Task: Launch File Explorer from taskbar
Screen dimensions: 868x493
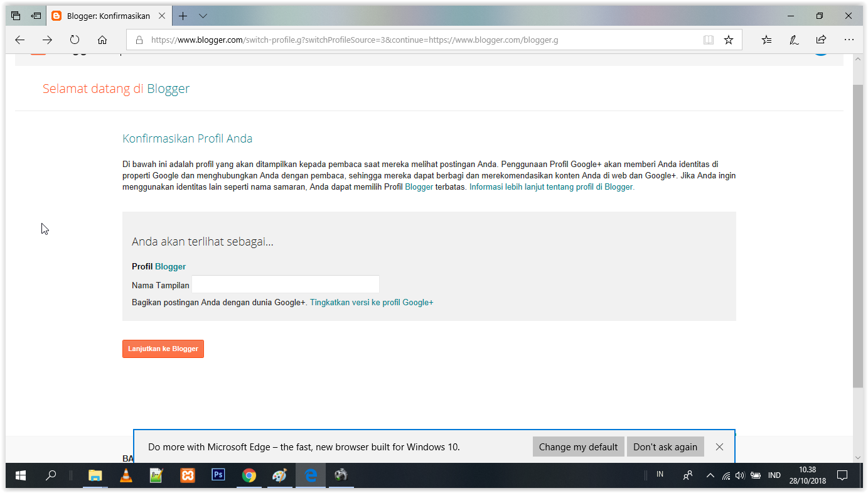Action: click(95, 475)
